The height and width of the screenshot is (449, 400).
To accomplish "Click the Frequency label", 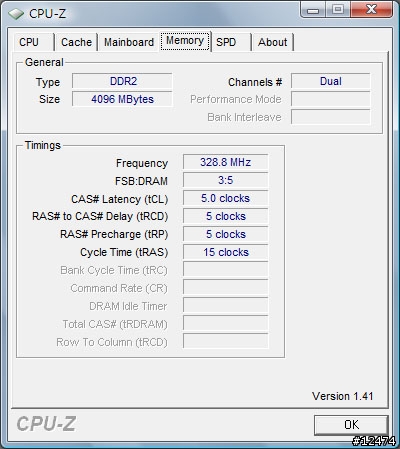I will 142,163.
